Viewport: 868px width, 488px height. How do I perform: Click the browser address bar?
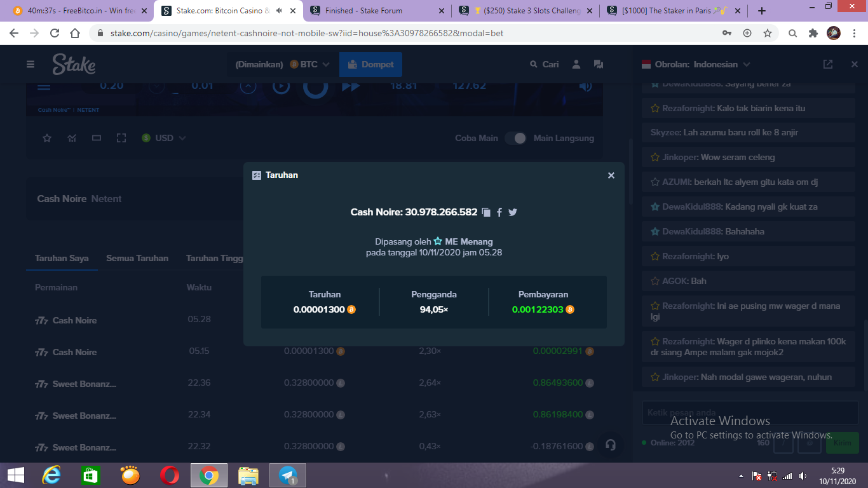[x=407, y=33]
